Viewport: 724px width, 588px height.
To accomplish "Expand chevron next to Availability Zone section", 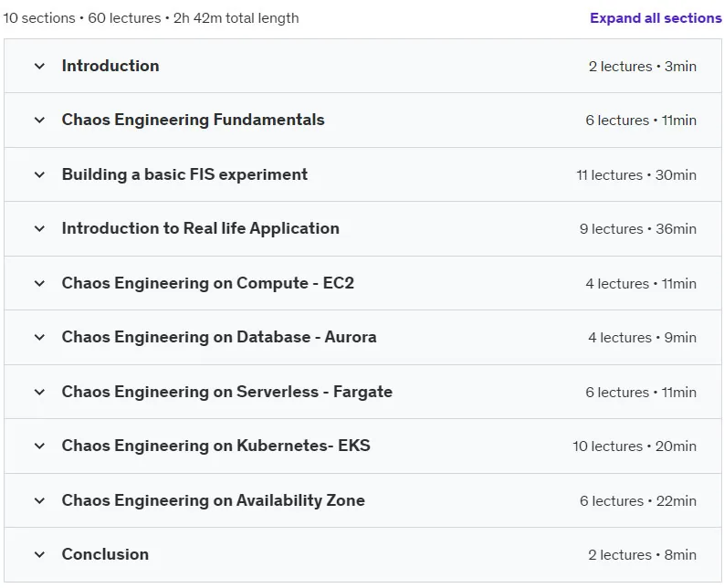I will pyautogui.click(x=39, y=500).
